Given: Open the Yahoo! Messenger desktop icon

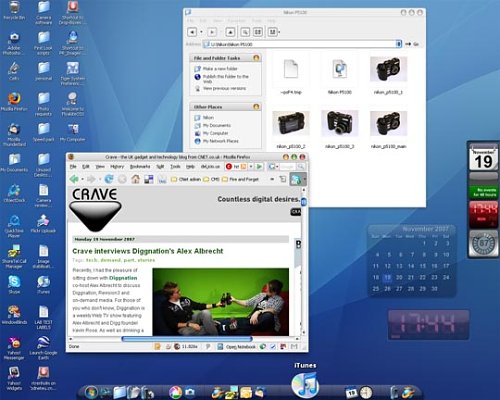Looking at the screenshot, I should [14, 348].
